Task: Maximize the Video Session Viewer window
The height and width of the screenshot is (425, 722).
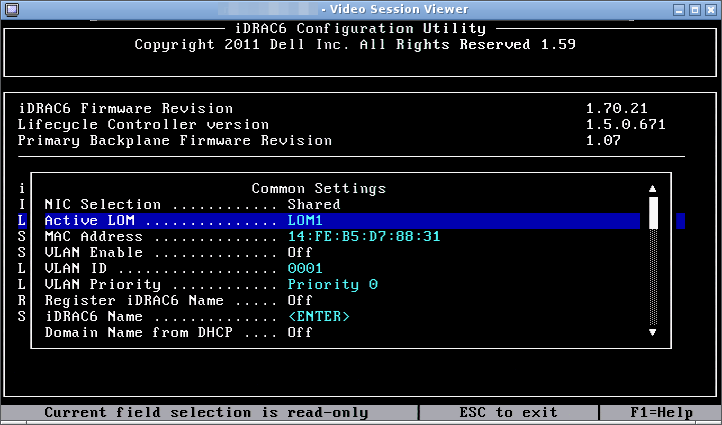Action: tap(695, 10)
